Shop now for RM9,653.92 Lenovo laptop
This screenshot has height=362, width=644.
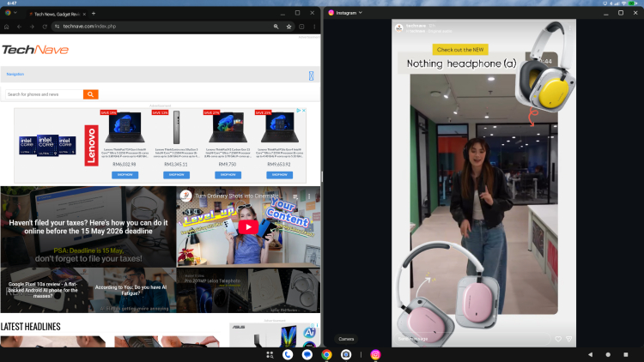(x=279, y=175)
